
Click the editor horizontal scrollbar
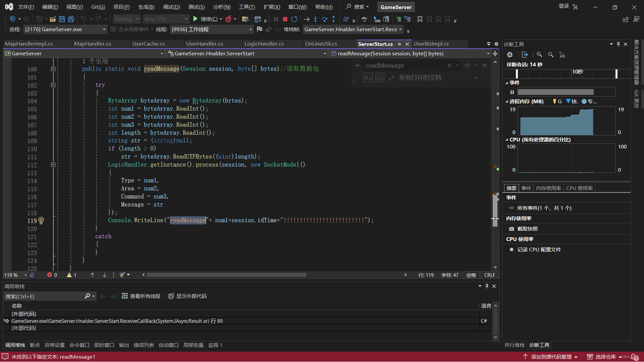(x=226, y=275)
